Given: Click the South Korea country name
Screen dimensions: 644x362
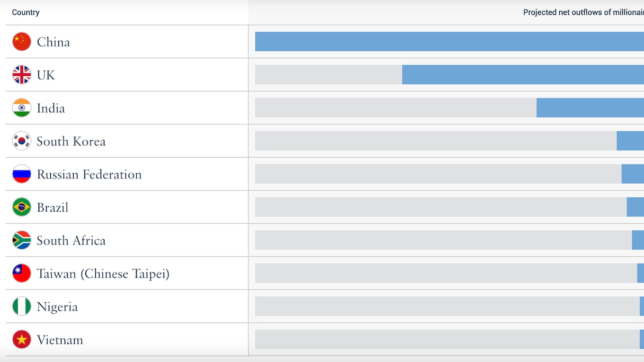Looking at the screenshot, I should click(71, 141).
